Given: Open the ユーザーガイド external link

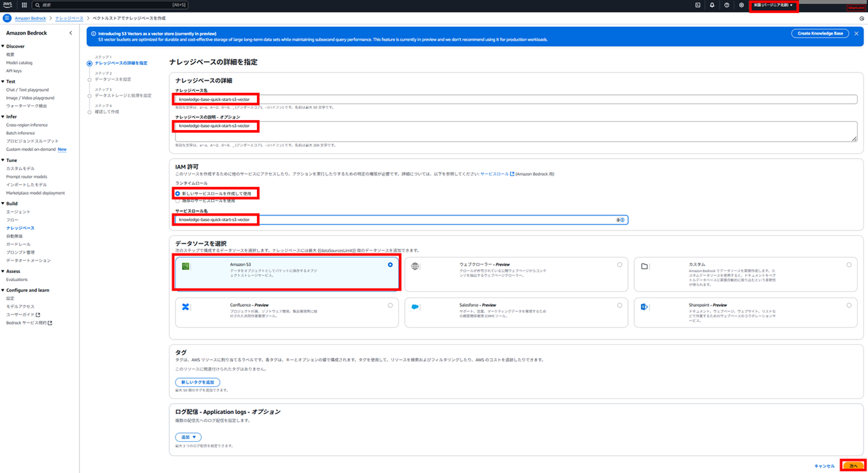Looking at the screenshot, I should (23, 314).
